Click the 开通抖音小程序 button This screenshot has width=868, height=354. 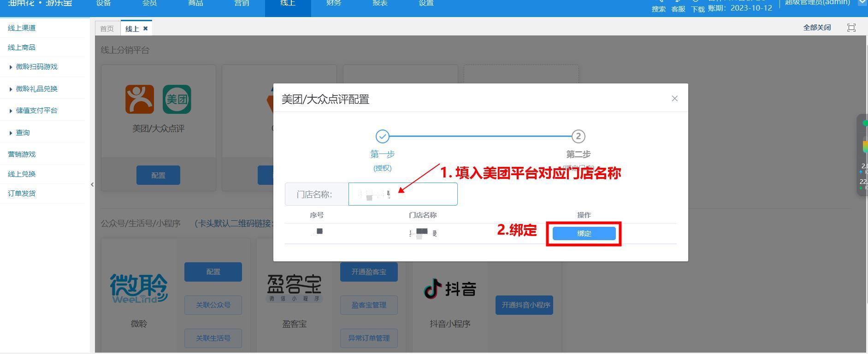[x=524, y=305]
